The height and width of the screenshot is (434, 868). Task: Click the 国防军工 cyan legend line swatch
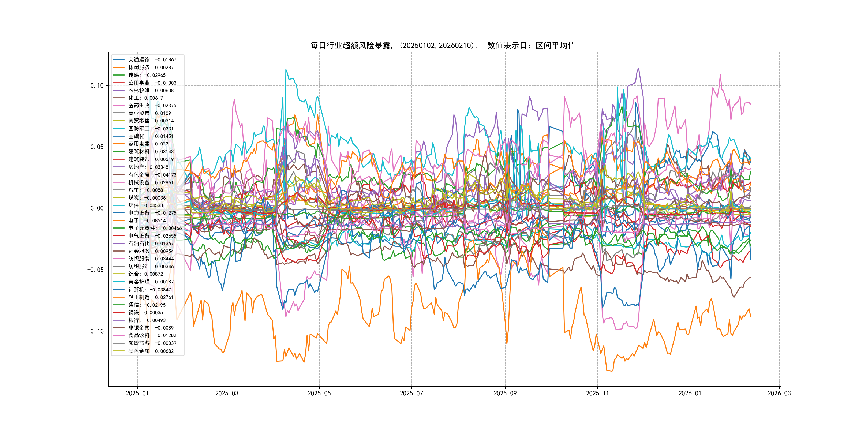[x=119, y=129]
